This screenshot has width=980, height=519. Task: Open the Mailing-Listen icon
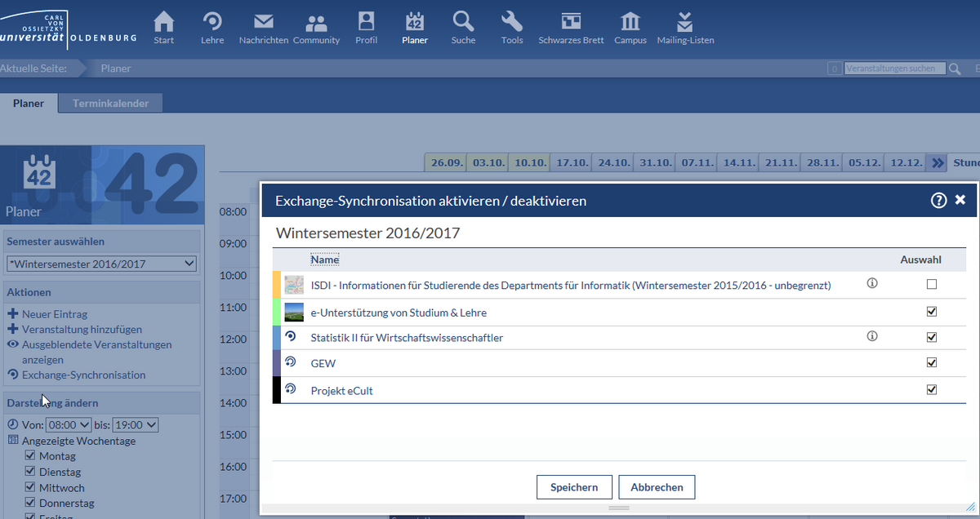pos(685,22)
